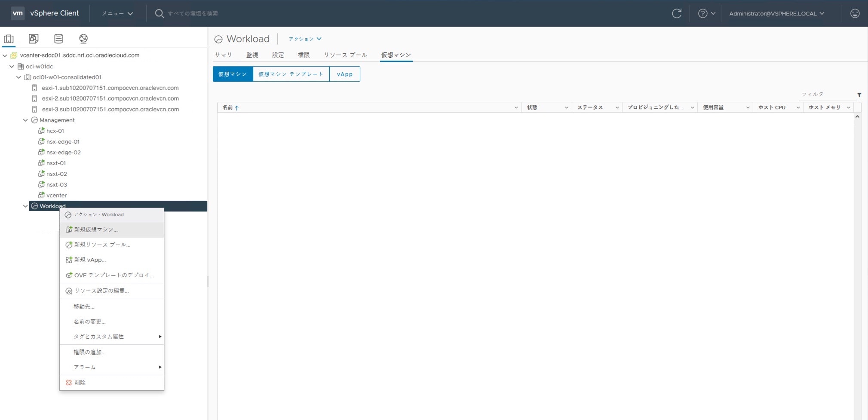Click the refresh icon in top bar
This screenshot has height=420, width=868.
[x=677, y=13]
